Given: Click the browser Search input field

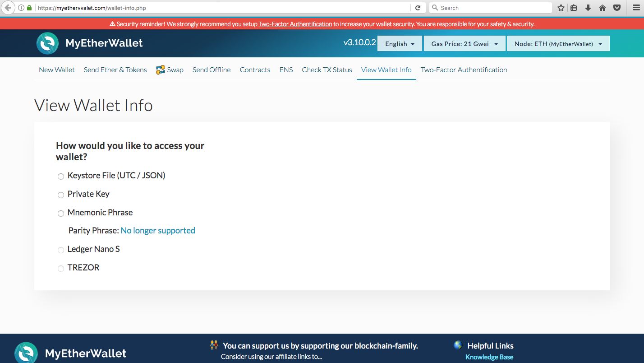Looking at the screenshot, I should coord(490,8).
